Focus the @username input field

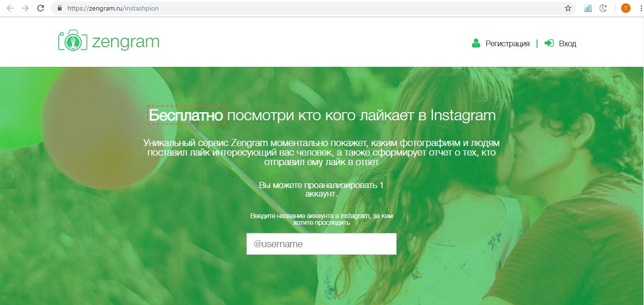321,244
